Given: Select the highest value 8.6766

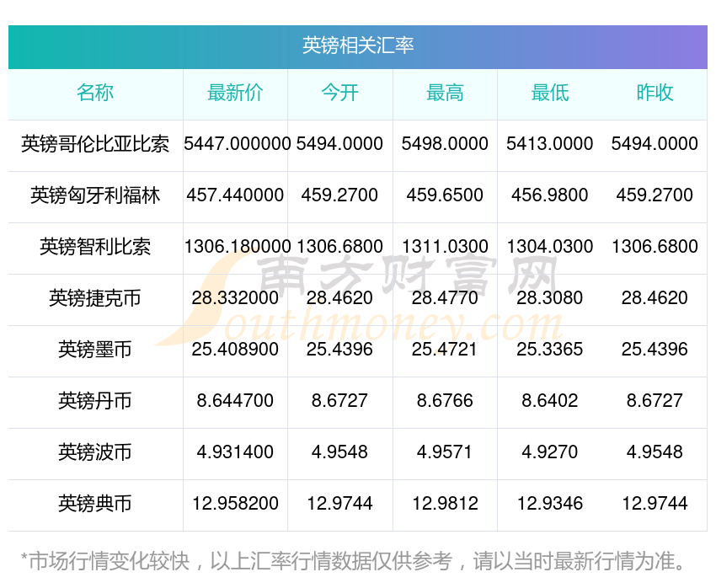Looking at the screenshot, I should [x=445, y=401].
